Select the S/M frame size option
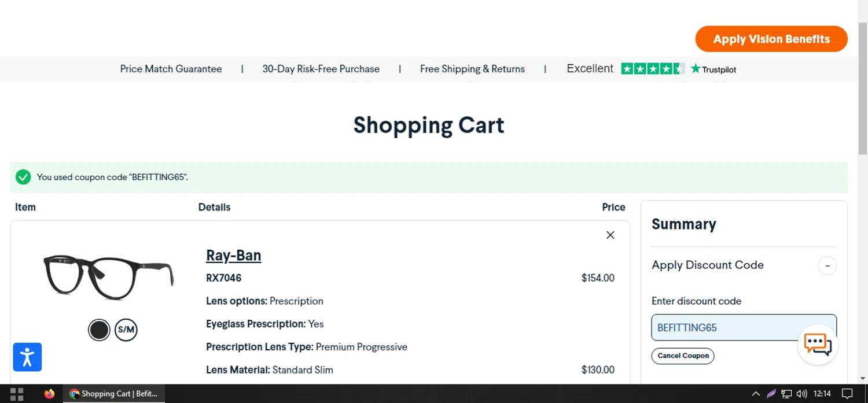This screenshot has width=868, height=403. pos(126,330)
